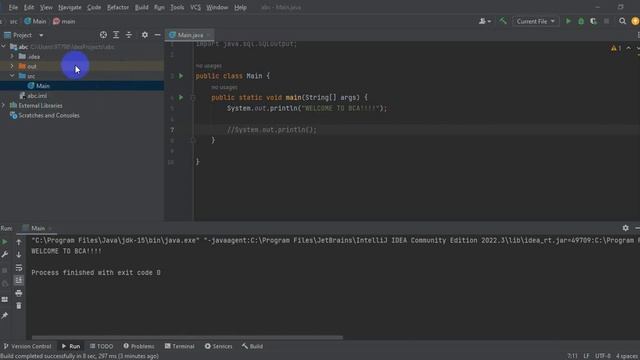Click the 7:11 cursor position in status bar
This screenshot has width=640, height=360.
coord(572,356)
